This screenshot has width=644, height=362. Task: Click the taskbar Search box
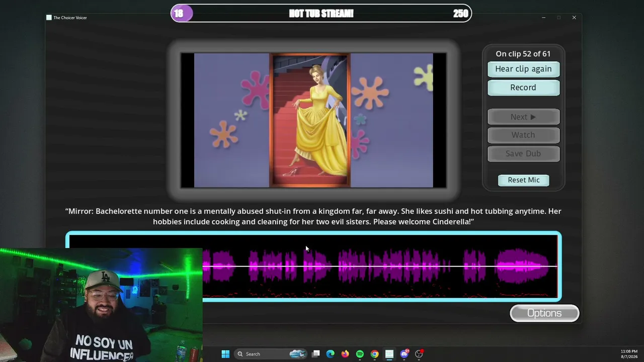pyautogui.click(x=271, y=354)
